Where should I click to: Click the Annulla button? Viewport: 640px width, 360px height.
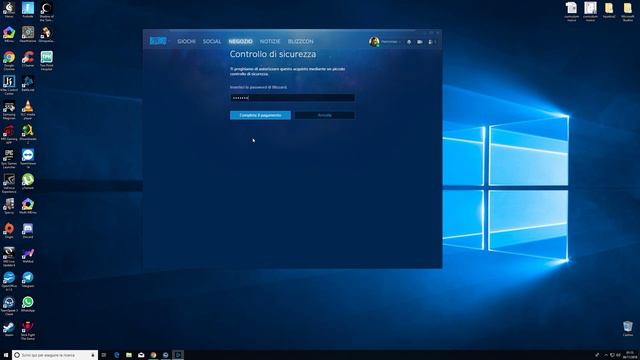[x=324, y=115]
